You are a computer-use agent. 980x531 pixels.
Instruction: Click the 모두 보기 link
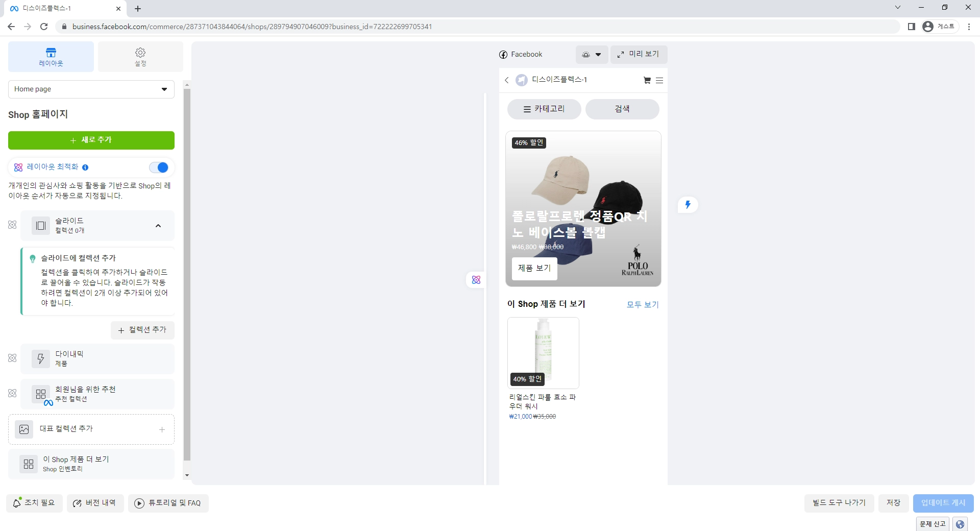(x=643, y=305)
